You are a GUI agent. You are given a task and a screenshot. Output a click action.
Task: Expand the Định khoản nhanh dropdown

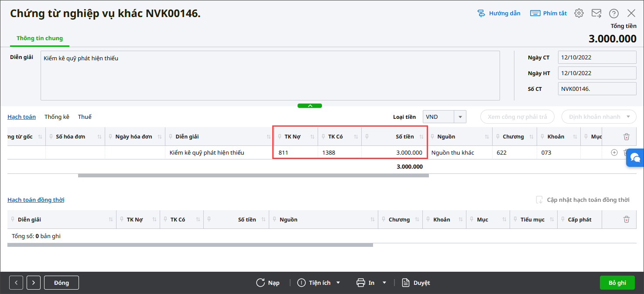pos(628,117)
